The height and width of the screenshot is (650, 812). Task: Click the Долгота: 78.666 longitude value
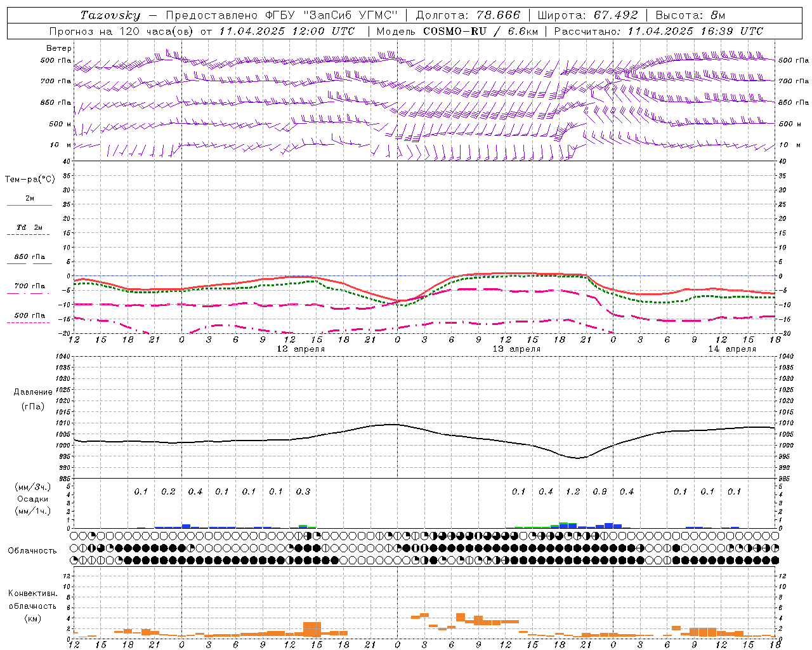468,15
